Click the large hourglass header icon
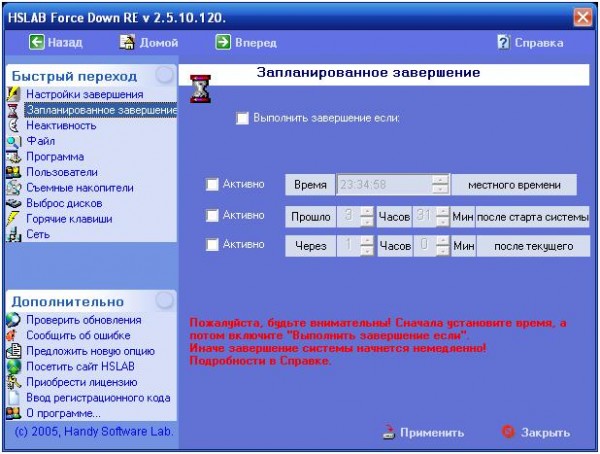The width and height of the screenshot is (600, 454). pos(201,88)
